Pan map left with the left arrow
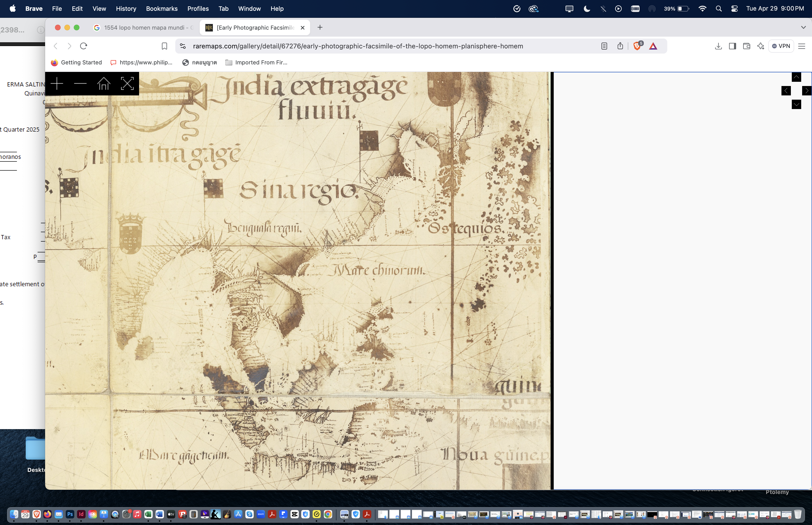The width and height of the screenshot is (812, 525). (x=786, y=91)
